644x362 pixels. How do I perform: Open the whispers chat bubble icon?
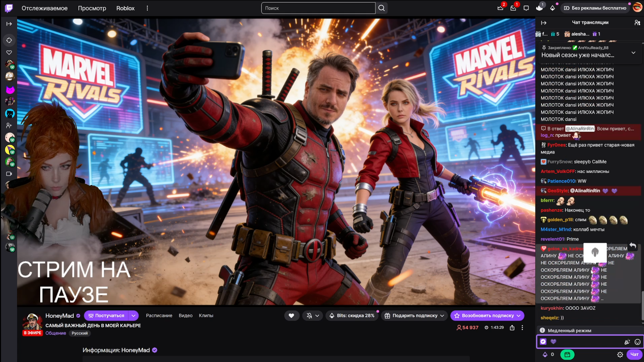tap(526, 8)
